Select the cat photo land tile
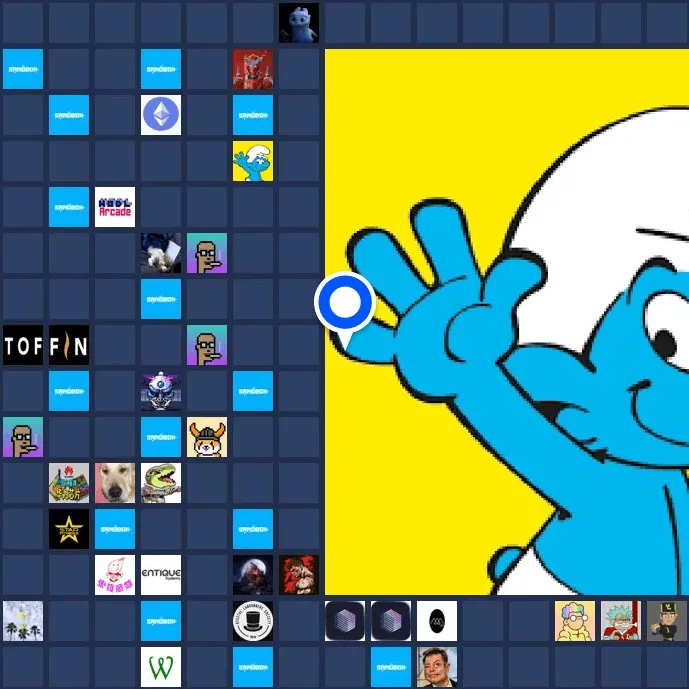The image size is (689, 689). click(x=161, y=253)
